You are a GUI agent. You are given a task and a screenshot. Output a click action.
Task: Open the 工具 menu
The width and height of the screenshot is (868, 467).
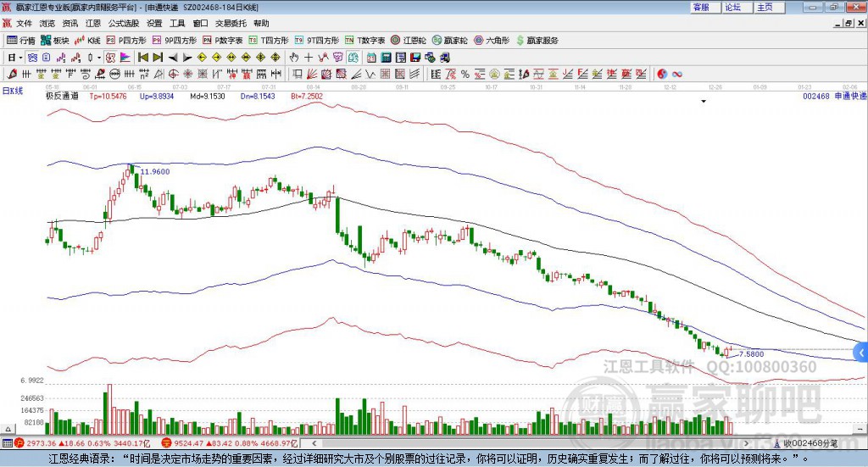[177, 23]
